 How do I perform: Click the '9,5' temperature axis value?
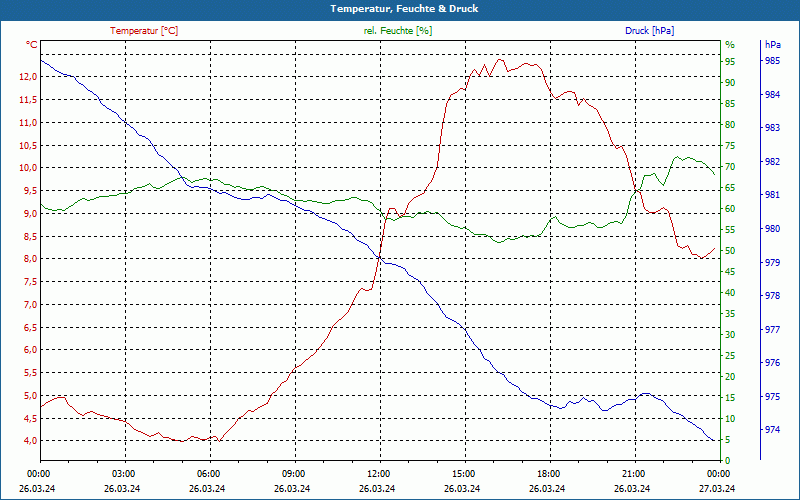tap(30, 191)
